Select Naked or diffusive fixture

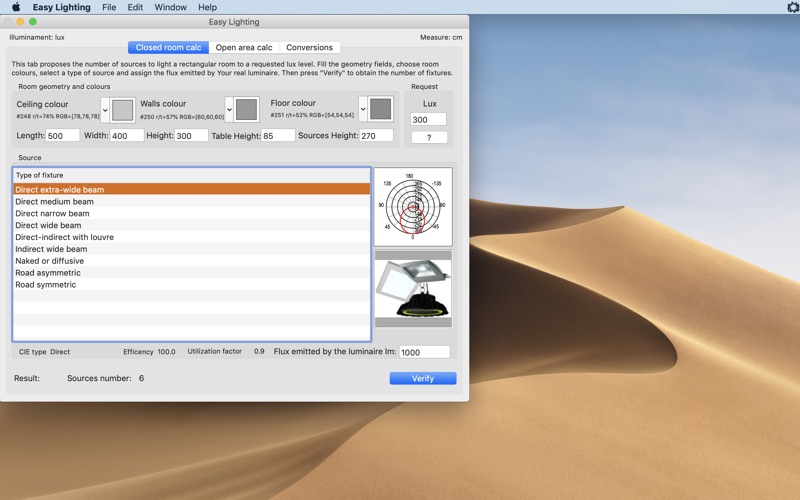pos(192,261)
